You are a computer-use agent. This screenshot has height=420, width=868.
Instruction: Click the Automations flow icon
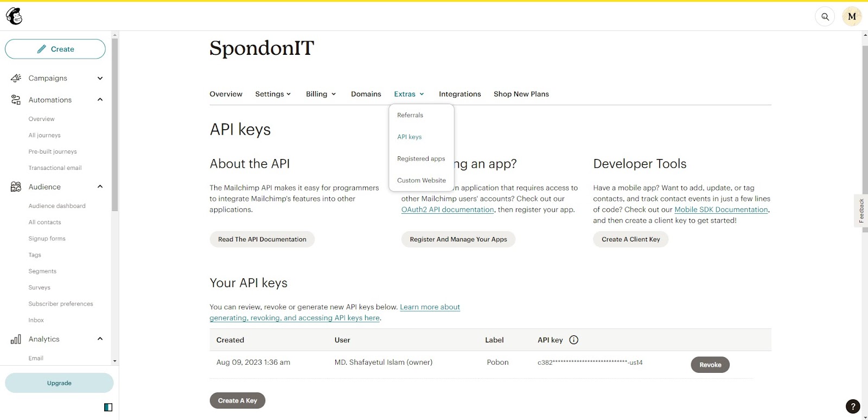tap(16, 100)
